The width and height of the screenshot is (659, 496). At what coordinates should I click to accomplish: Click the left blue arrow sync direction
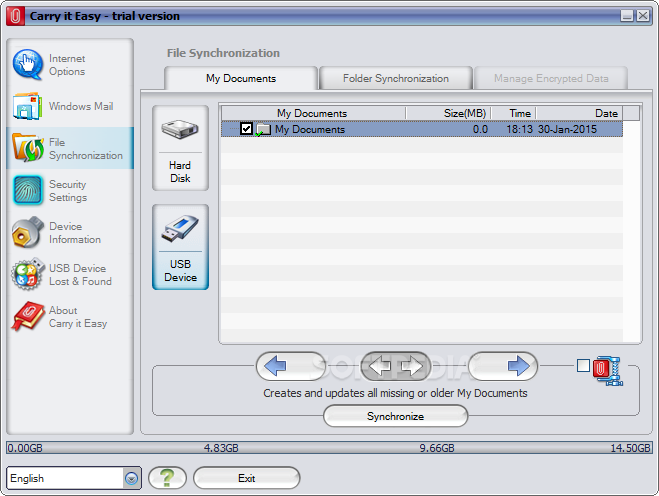point(291,366)
